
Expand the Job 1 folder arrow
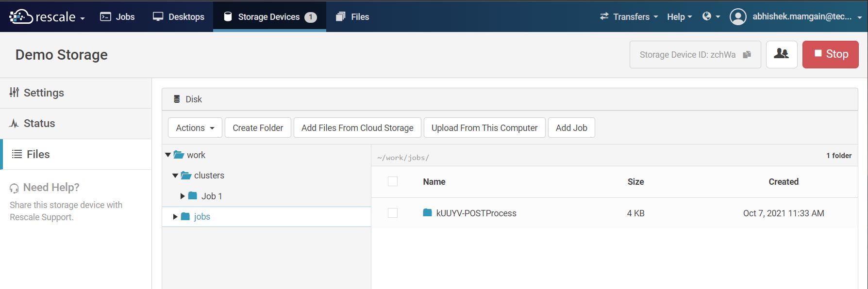pos(183,196)
